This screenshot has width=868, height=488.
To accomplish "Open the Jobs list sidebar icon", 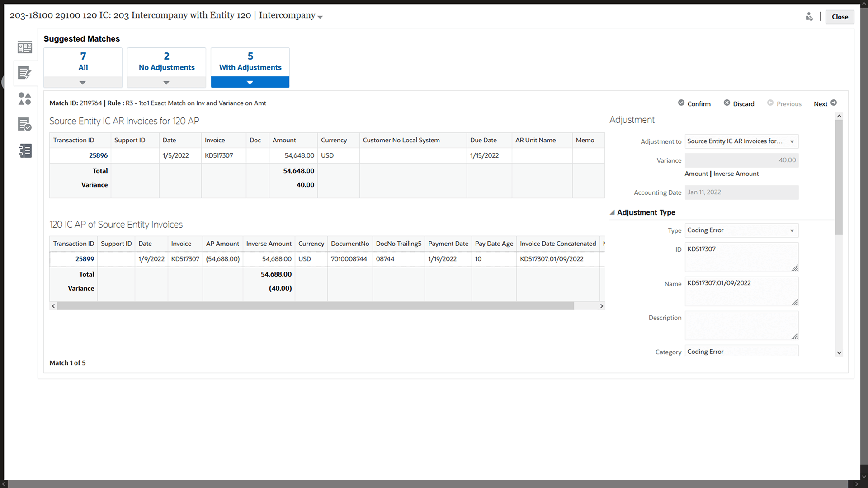I will tap(25, 150).
